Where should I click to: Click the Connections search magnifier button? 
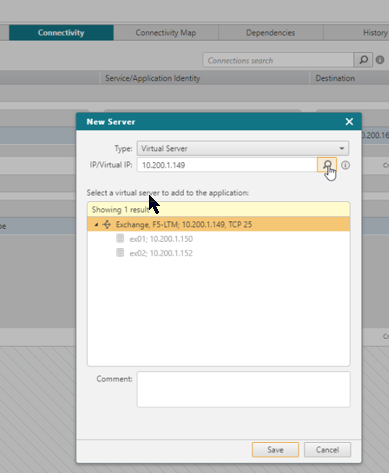363,60
